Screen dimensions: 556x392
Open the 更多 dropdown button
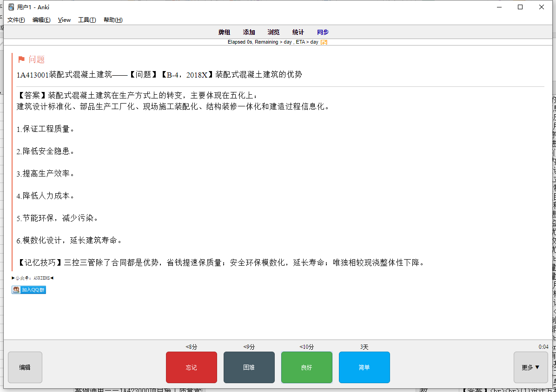pyautogui.click(x=531, y=367)
